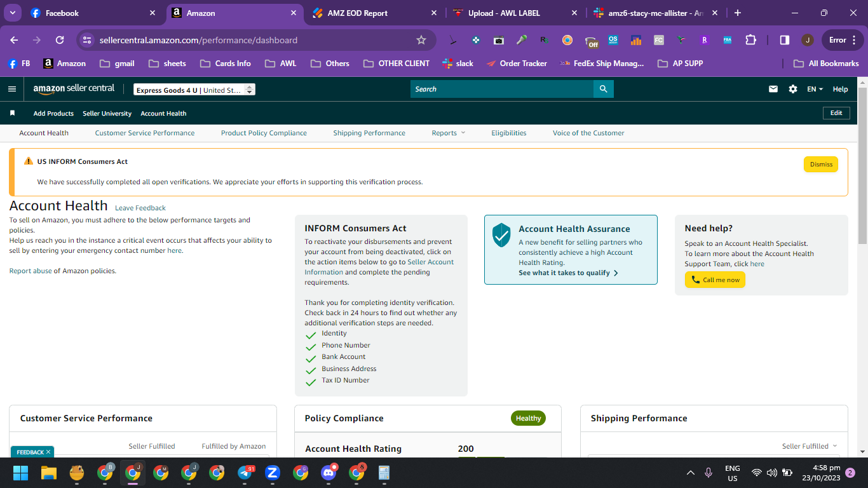Open the Leave Feedback link
The height and width of the screenshot is (488, 868).
coord(140,208)
